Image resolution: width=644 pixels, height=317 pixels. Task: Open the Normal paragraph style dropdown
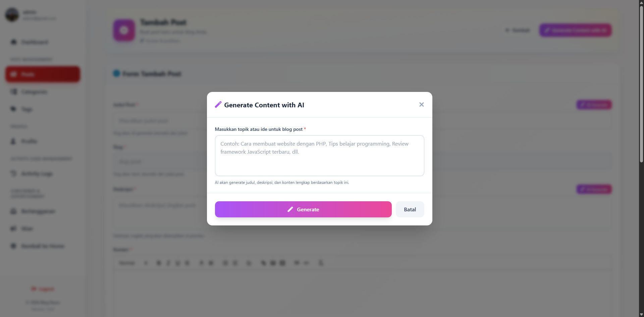click(127, 263)
